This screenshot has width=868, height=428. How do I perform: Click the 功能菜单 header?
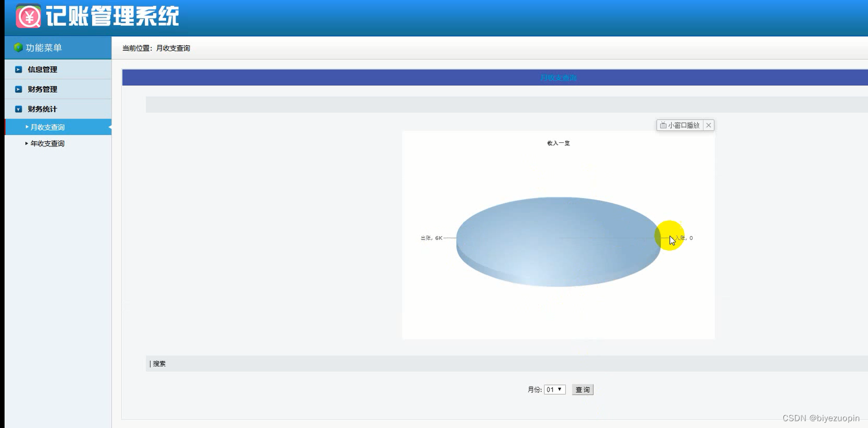(44, 48)
